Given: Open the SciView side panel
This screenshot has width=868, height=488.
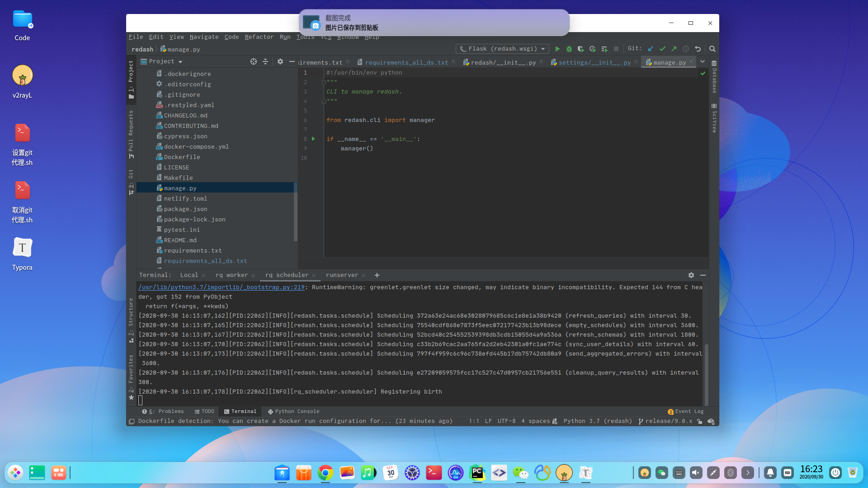Looking at the screenshot, I should pyautogui.click(x=714, y=118).
